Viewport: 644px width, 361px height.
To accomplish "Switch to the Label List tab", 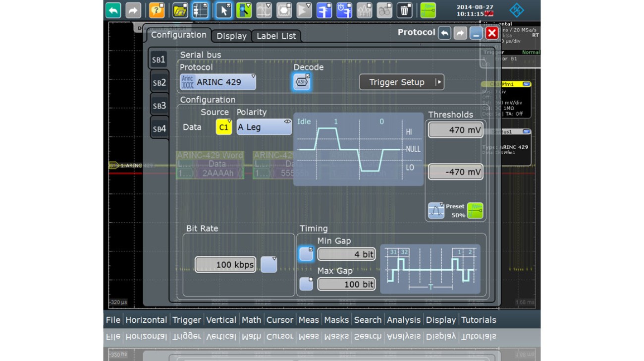I will 276,36.
